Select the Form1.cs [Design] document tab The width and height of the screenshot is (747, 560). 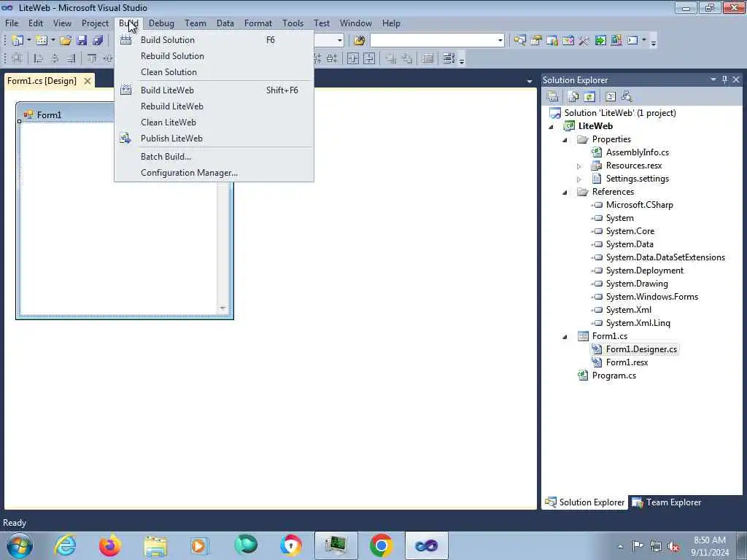pyautogui.click(x=42, y=81)
